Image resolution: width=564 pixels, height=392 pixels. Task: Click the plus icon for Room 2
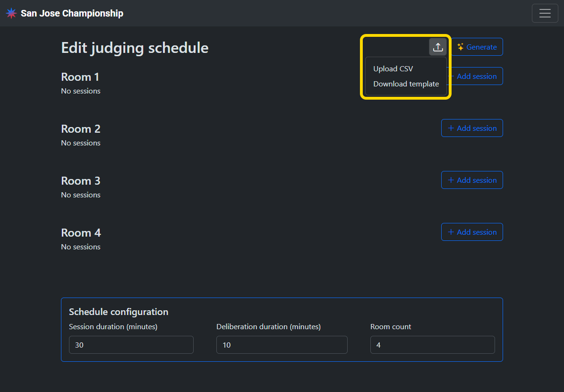451,128
